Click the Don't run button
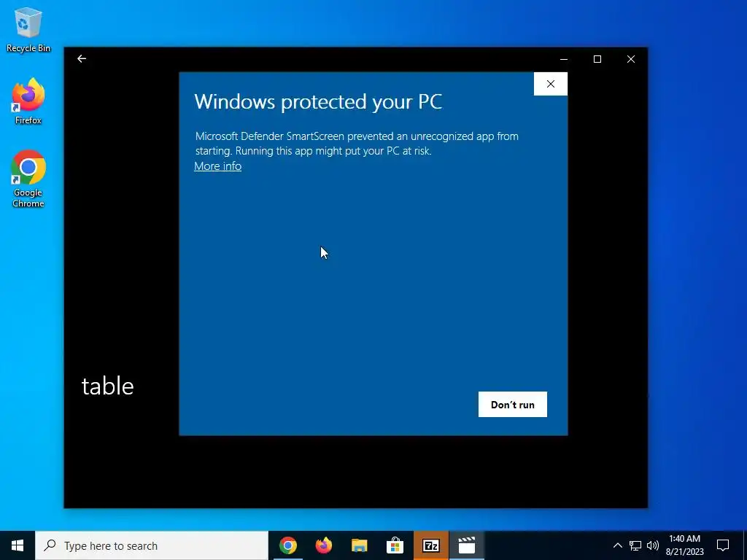The image size is (747, 560). coord(513,404)
